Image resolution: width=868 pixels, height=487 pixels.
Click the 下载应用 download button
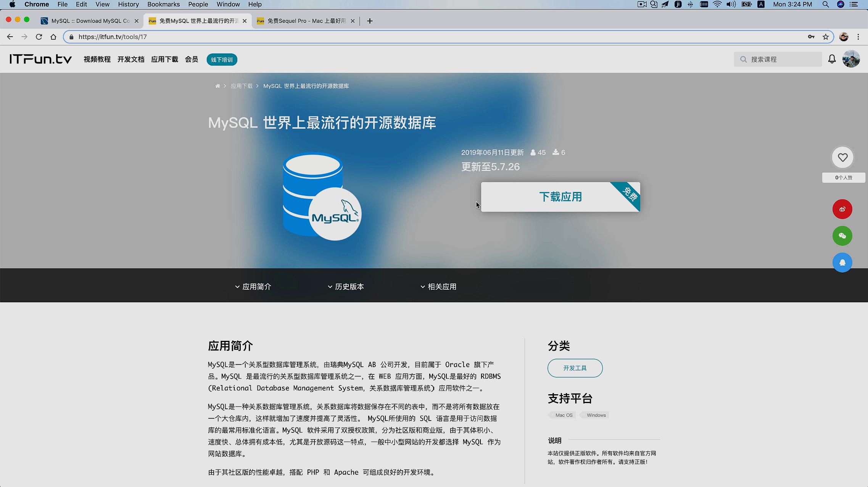coord(560,197)
